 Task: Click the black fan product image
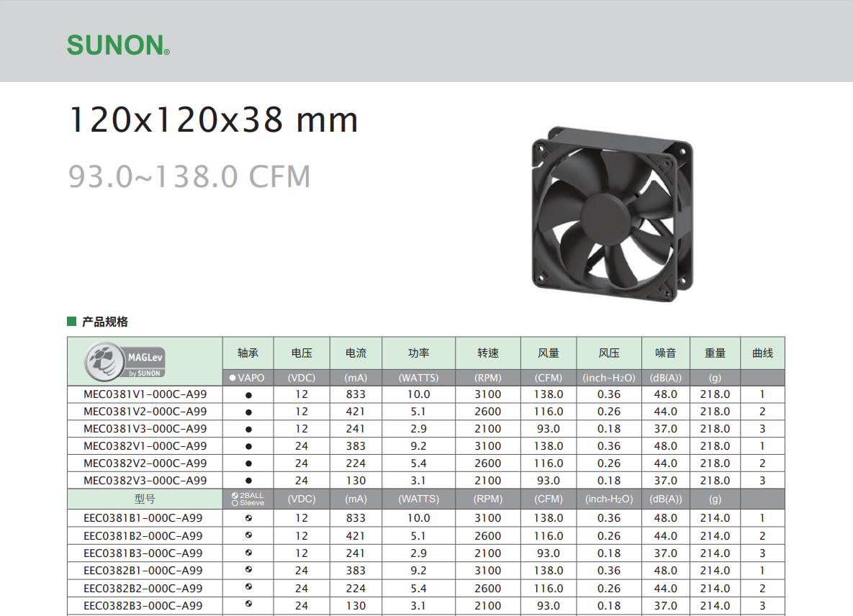click(x=612, y=214)
